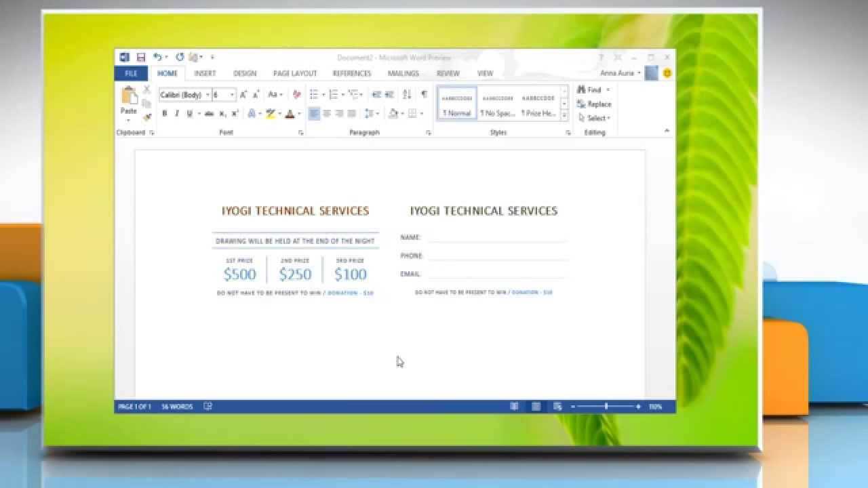Toggle Print Layout view in status bar

pyautogui.click(x=536, y=407)
